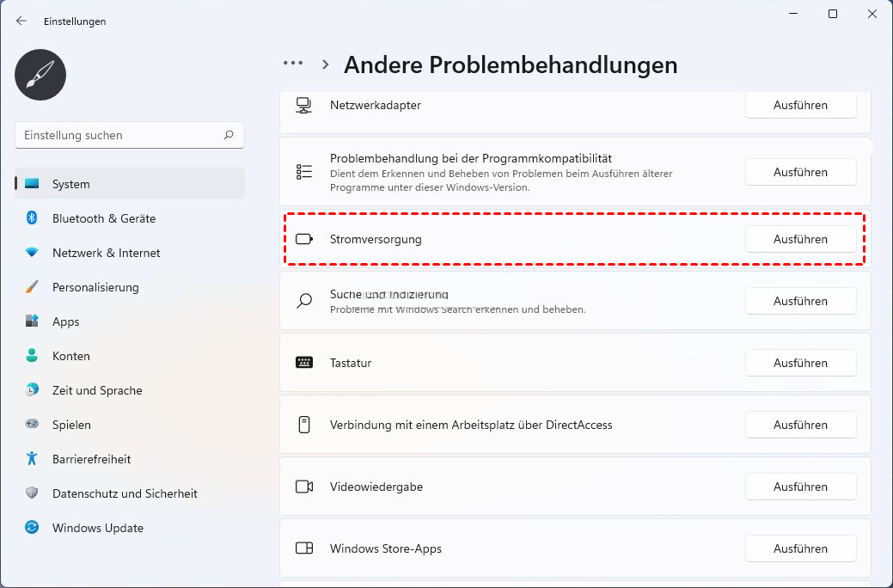Image resolution: width=893 pixels, height=588 pixels.
Task: Run the DirectAccess connection troubleshooter
Action: coord(800,425)
